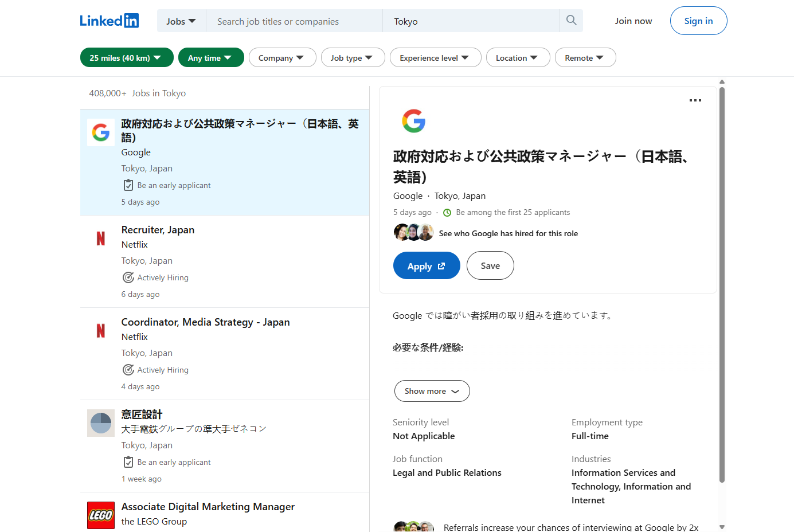Expand the description with Show more
This screenshot has width=794, height=532.
tap(432, 391)
